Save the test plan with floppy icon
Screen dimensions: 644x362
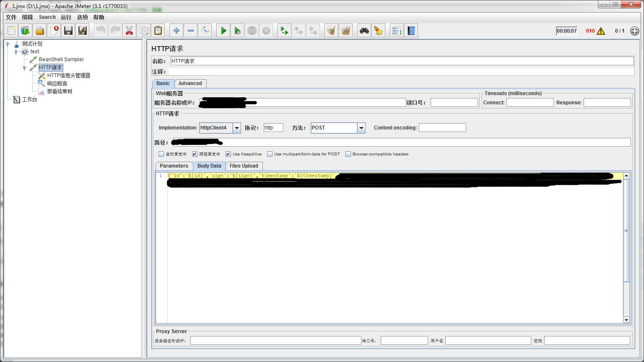(68, 31)
